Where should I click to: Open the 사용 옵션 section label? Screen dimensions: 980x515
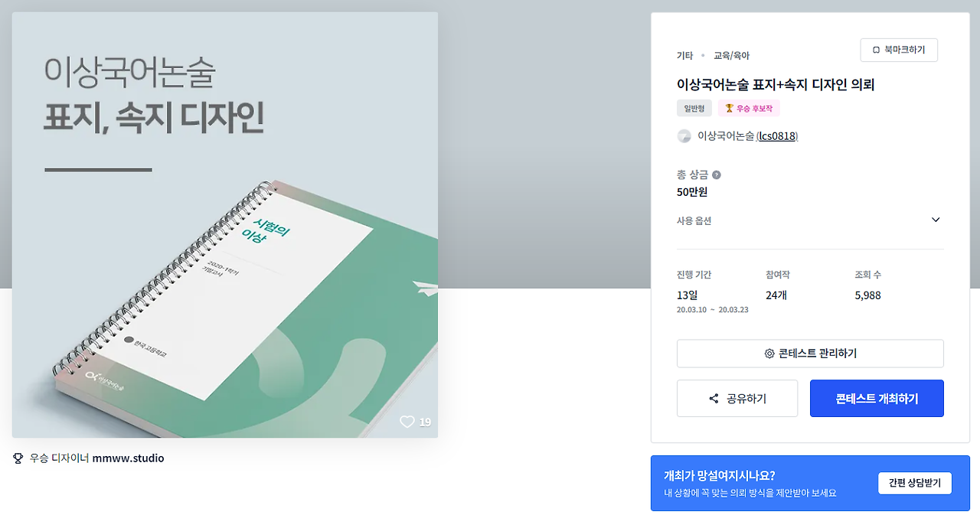[694, 220]
